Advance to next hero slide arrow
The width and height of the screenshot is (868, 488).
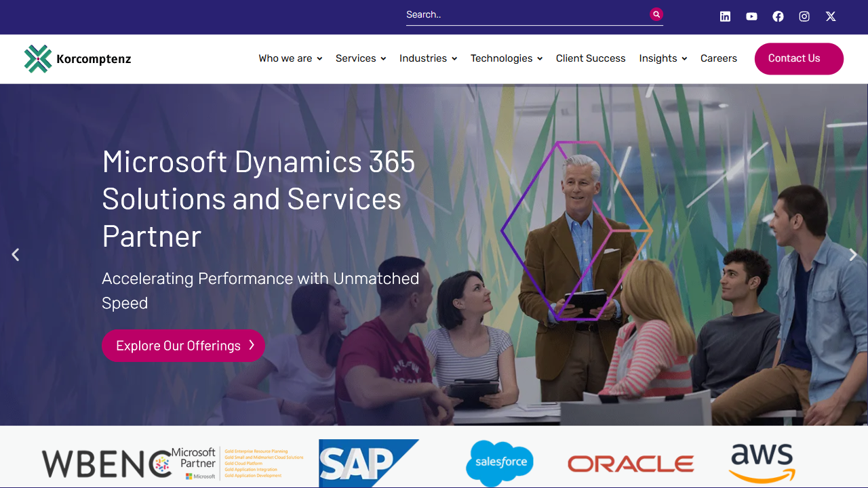853,255
